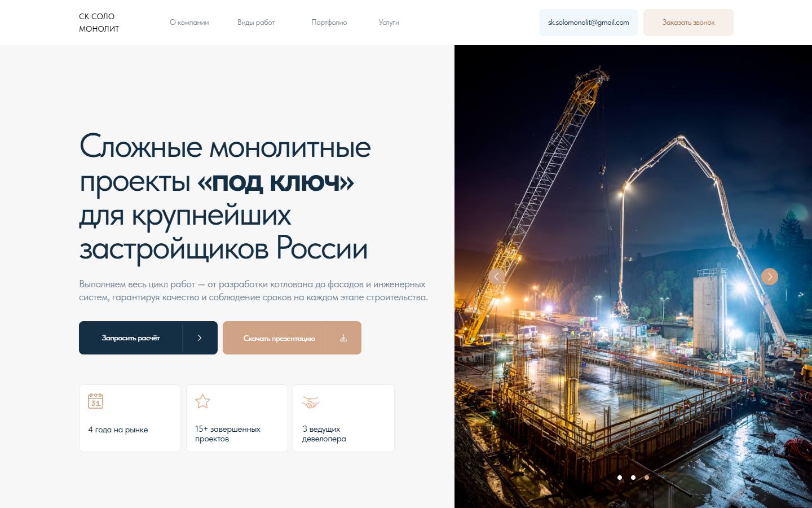Select the second slider pagination dot

click(x=633, y=478)
